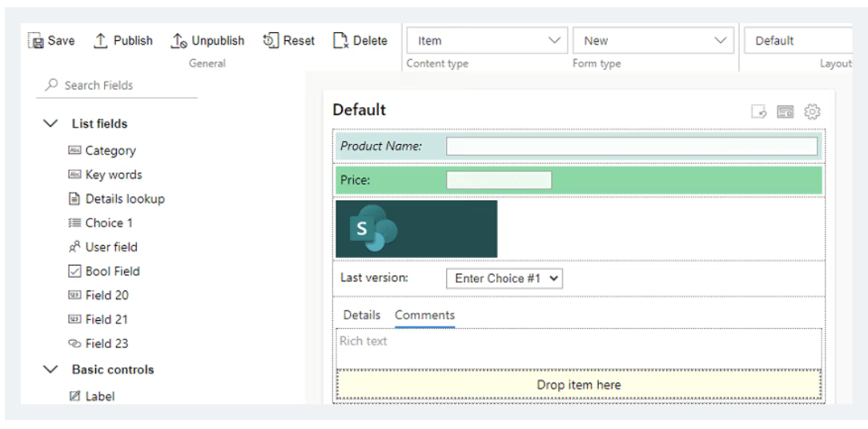Click the Default form title
868x429 pixels.
pyautogui.click(x=360, y=110)
